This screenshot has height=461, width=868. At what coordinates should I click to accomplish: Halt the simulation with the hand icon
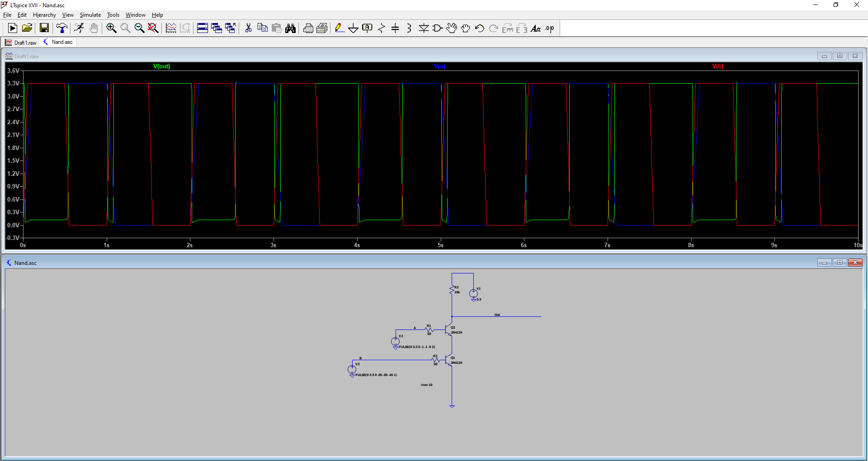click(94, 28)
